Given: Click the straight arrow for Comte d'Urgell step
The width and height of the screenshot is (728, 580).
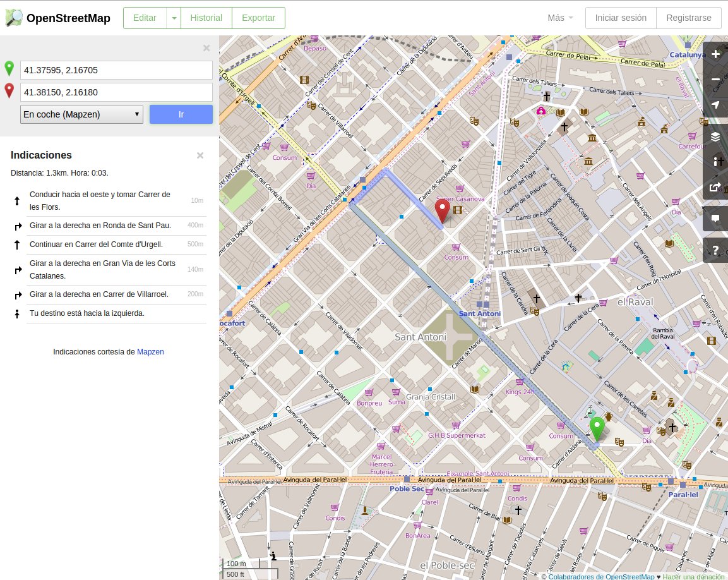Looking at the screenshot, I should coord(17,245).
